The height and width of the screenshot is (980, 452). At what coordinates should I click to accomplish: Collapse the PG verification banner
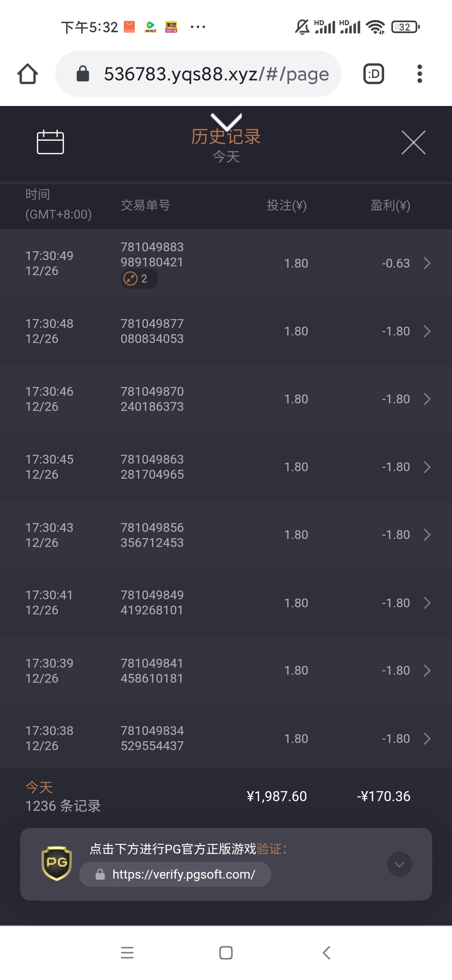[399, 864]
